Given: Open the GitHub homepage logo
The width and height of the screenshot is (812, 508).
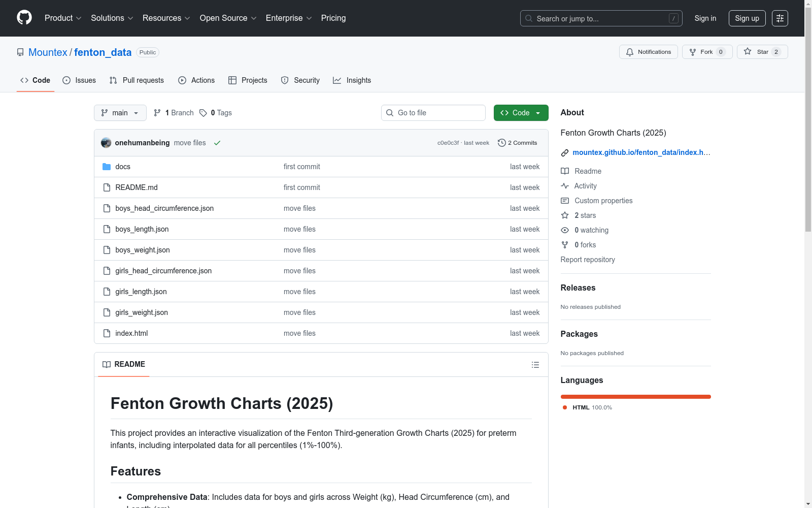Looking at the screenshot, I should (24, 18).
